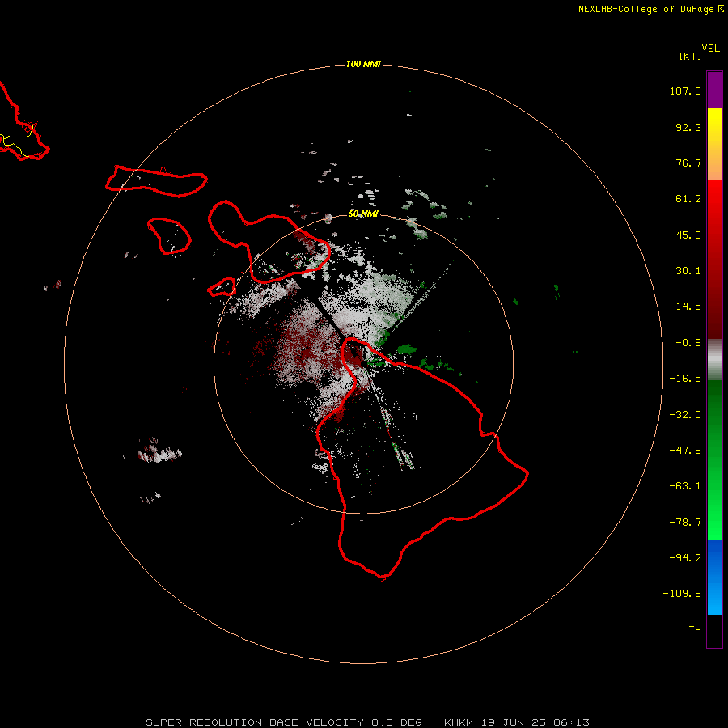Viewport: 728px width, 728px height.
Task: Click the black TH segment of color bar
Action: coord(714,630)
